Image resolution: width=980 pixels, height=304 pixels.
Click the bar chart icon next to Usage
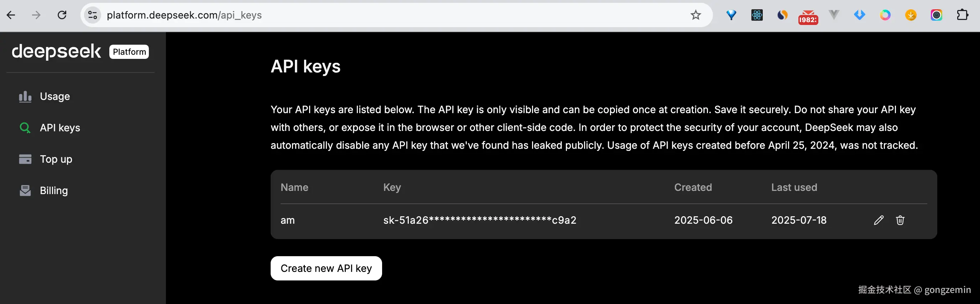[x=25, y=96]
